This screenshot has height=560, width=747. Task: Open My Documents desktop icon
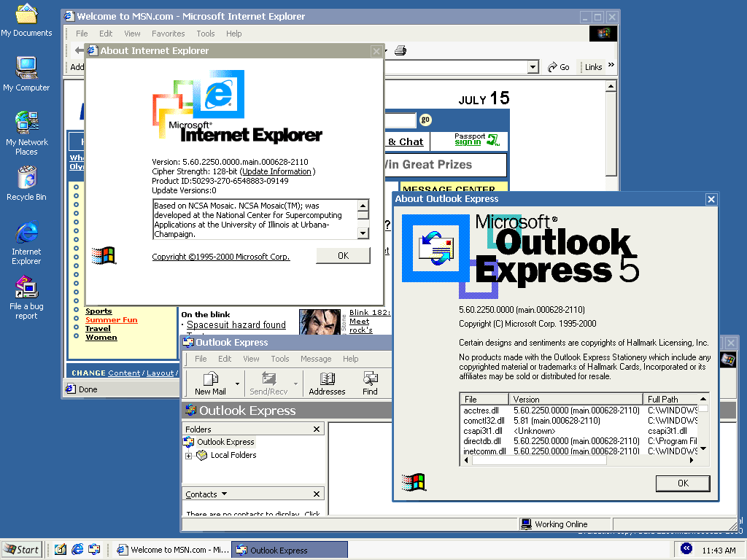coord(26,20)
